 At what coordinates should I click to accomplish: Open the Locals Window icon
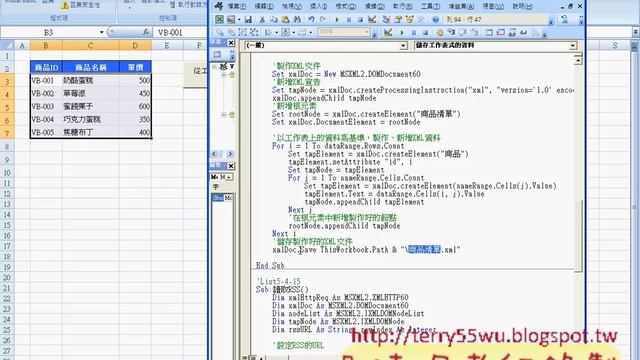(489, 32)
